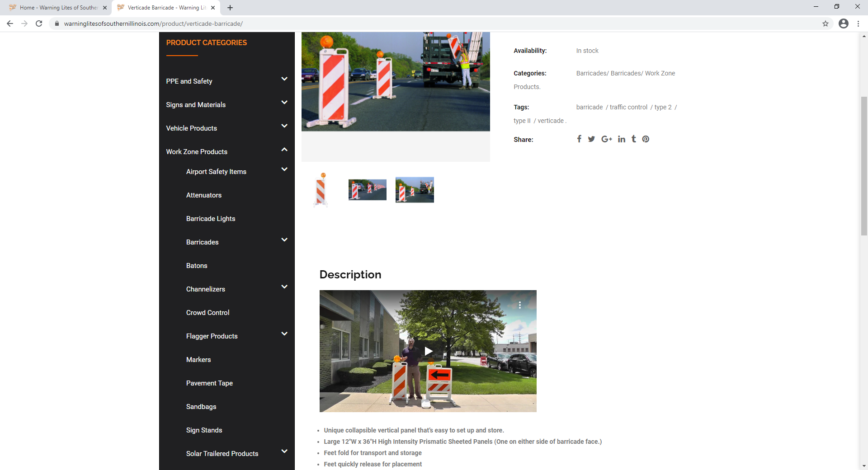Select single verticade product thumbnail

(x=321, y=190)
